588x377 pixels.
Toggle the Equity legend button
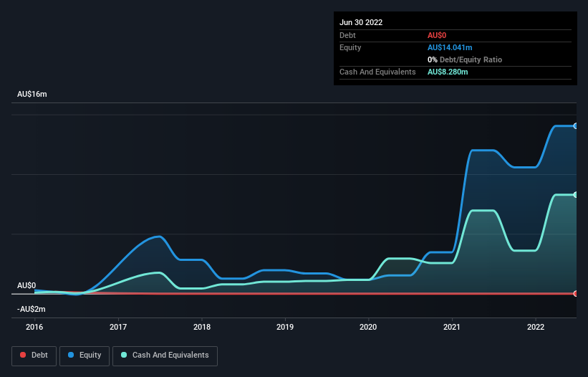(x=85, y=355)
